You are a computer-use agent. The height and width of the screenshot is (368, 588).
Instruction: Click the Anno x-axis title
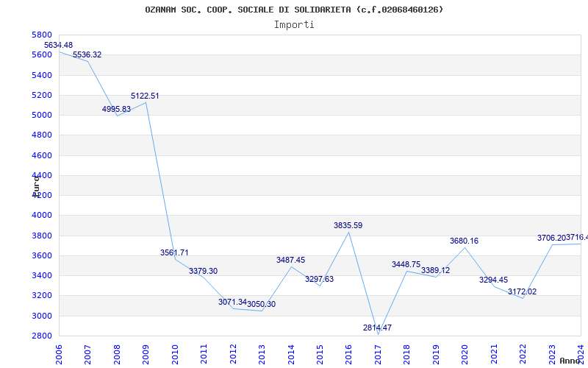point(570,361)
